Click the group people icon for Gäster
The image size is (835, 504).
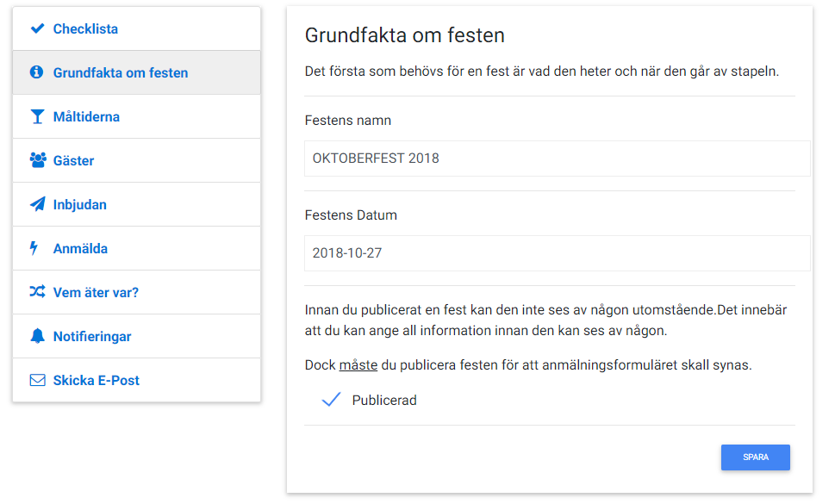(37, 159)
